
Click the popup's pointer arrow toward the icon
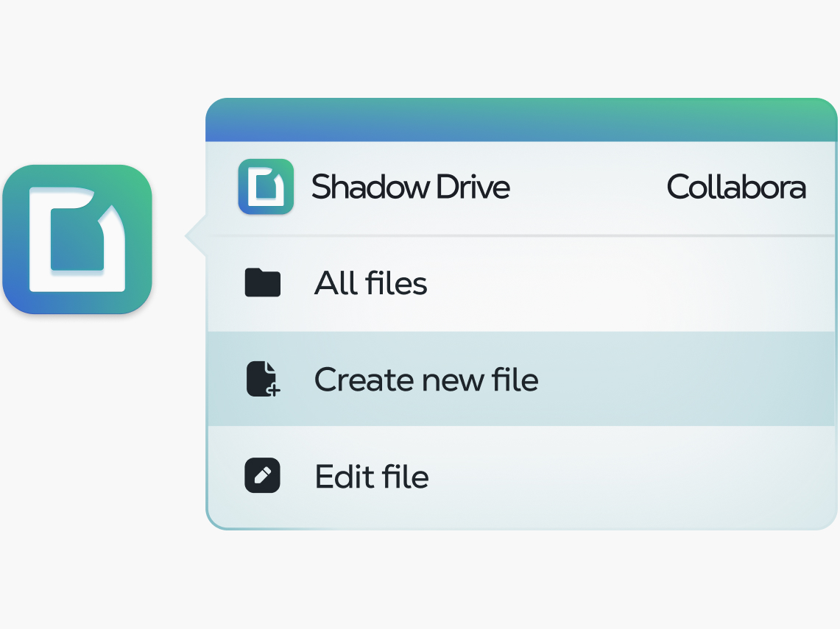click(195, 236)
